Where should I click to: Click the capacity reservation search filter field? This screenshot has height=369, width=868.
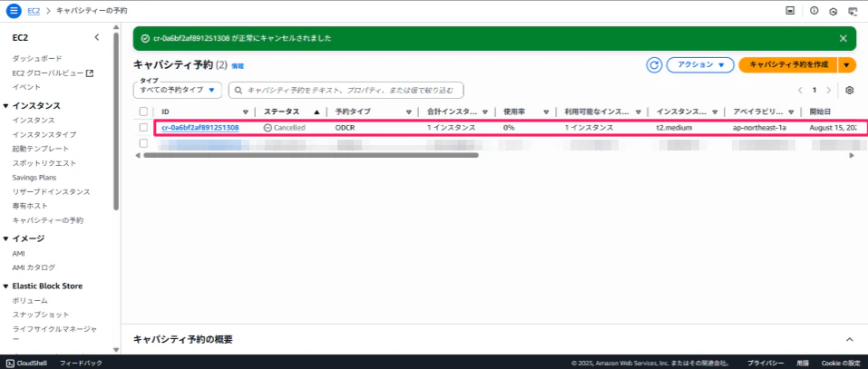tap(346, 90)
